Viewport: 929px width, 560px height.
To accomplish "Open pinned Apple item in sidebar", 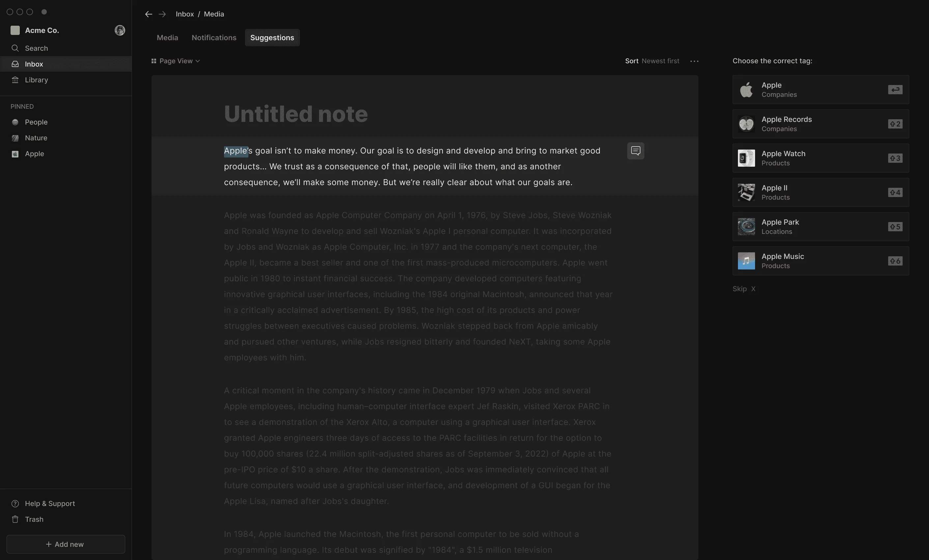I will (66, 154).
